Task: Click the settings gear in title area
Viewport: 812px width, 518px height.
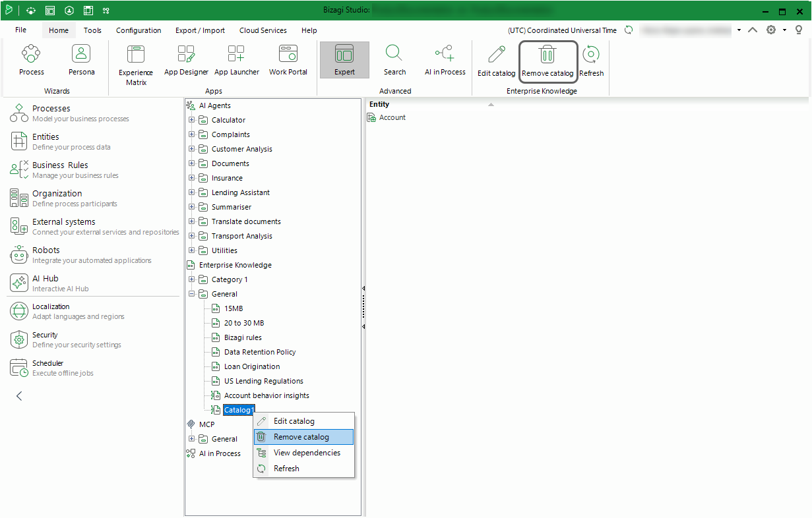Action: (770, 30)
